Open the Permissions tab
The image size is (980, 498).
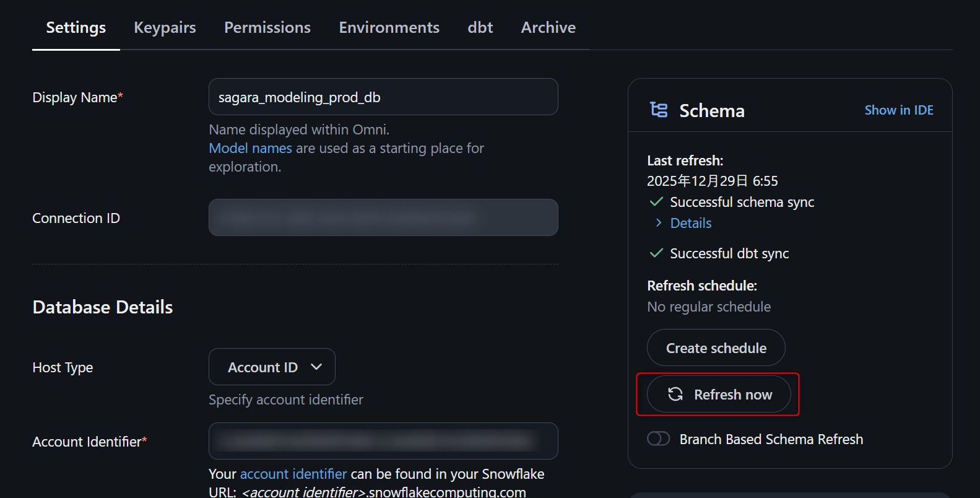point(267,28)
